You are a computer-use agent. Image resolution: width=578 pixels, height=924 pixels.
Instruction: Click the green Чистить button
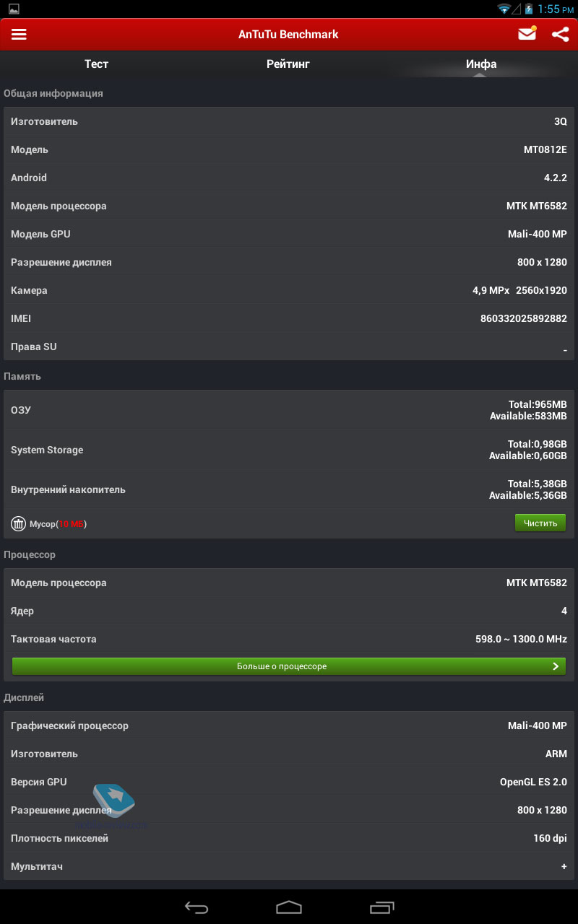[x=540, y=523]
